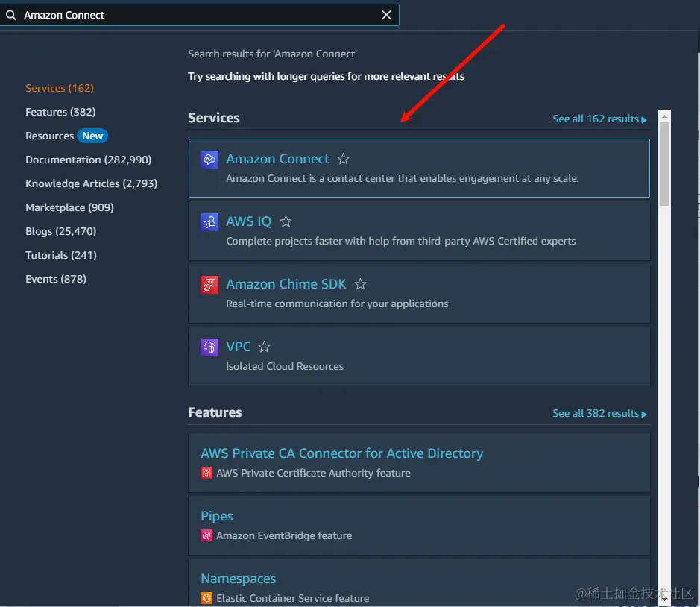Clear the search field with X
This screenshot has height=607, width=700.
click(387, 15)
